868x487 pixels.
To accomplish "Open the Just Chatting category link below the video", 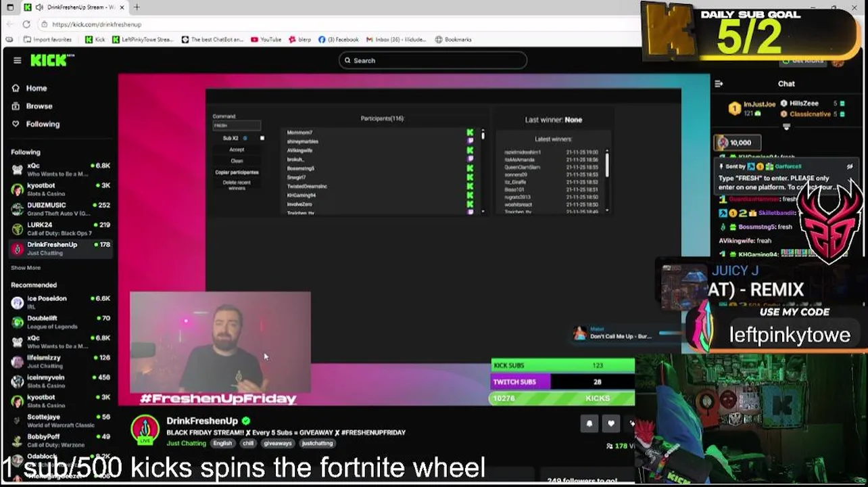I will tap(186, 444).
